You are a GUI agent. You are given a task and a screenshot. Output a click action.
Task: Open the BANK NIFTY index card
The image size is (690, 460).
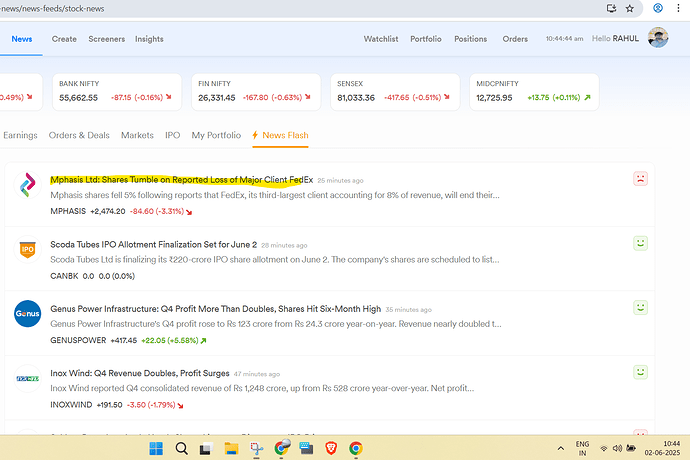pos(117,92)
